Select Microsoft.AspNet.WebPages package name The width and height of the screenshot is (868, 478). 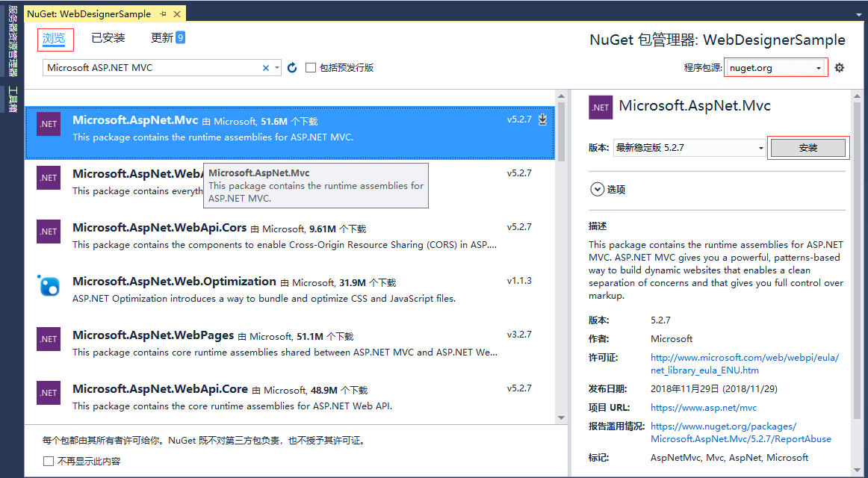(x=153, y=335)
